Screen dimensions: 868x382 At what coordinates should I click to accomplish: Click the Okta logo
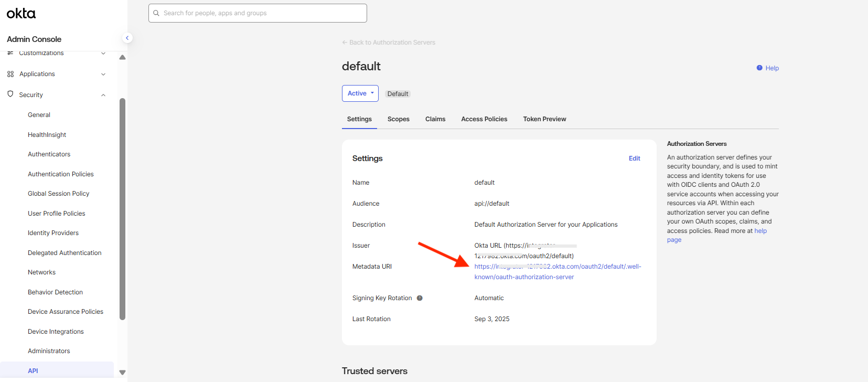click(21, 14)
